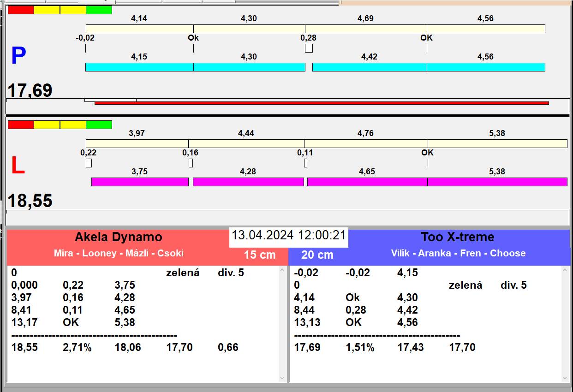Click the 20 cm jump height label
Image resolution: width=573 pixels, height=392 pixels.
pyautogui.click(x=317, y=255)
